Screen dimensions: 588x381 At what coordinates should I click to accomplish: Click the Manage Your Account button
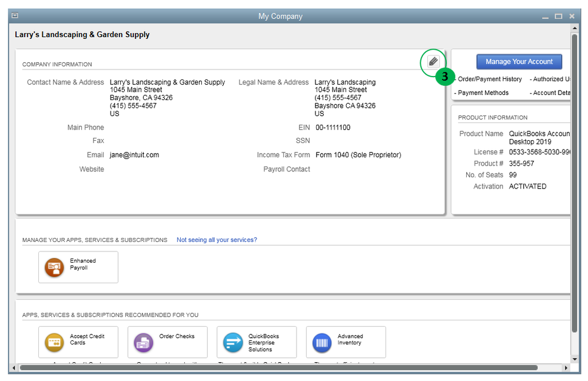(519, 61)
